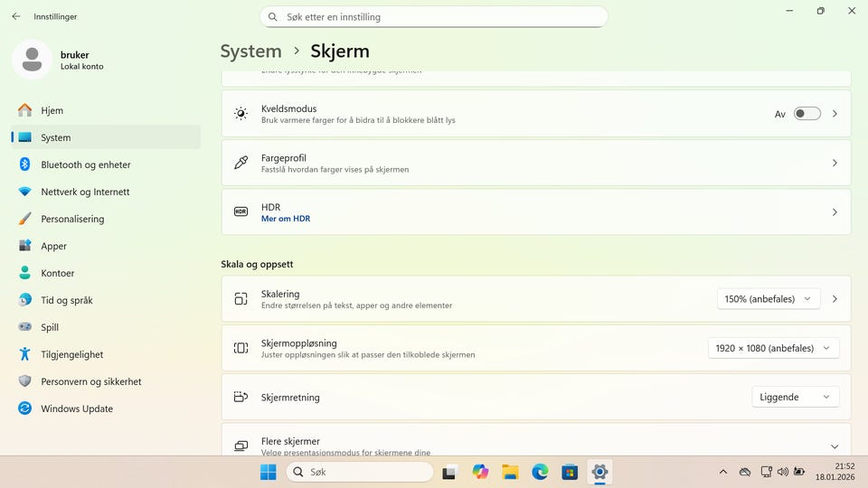Open the Skalering 150% dropdown
Viewport: 868px width, 488px height.
coord(769,299)
